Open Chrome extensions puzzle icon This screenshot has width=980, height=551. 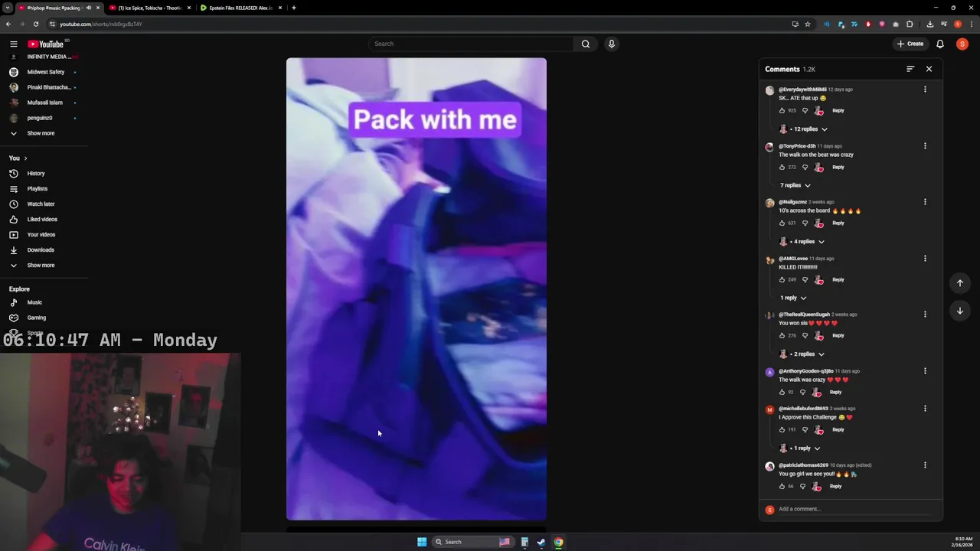[x=910, y=24]
